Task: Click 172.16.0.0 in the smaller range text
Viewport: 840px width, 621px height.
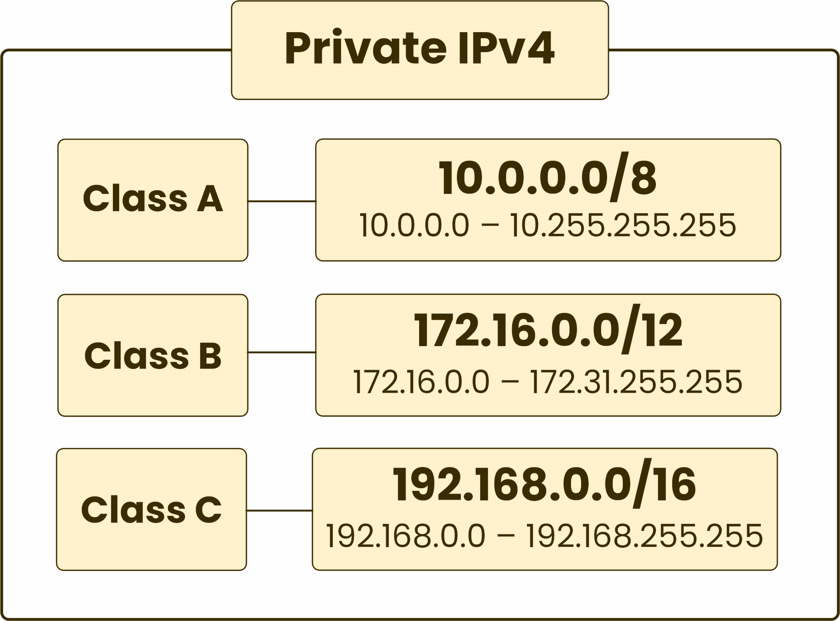Action: click(421, 382)
